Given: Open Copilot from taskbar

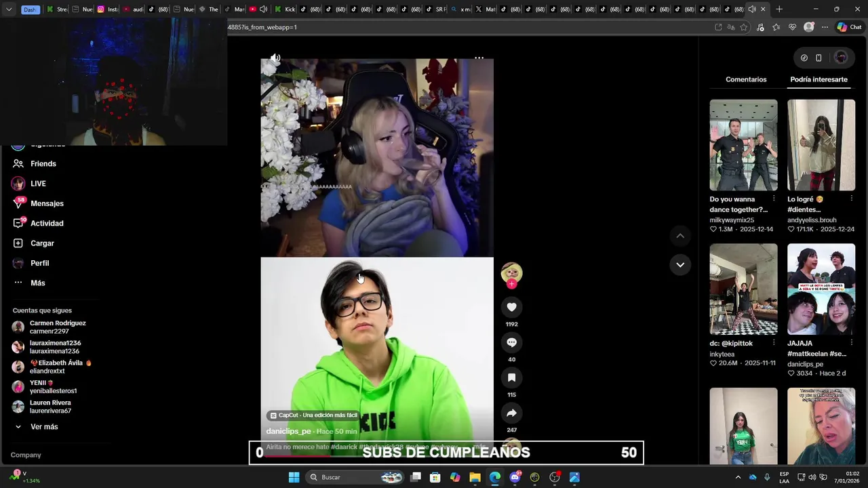Looking at the screenshot, I should (455, 477).
